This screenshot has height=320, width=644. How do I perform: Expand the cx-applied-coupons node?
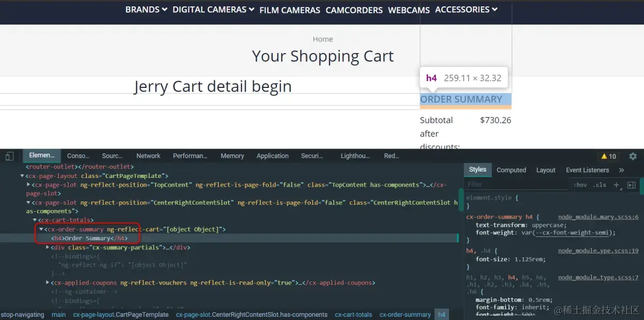(48, 283)
